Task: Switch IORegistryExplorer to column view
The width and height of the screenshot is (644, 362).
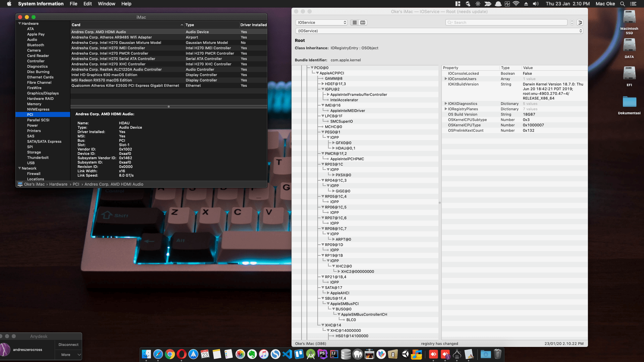Action: [x=363, y=22]
